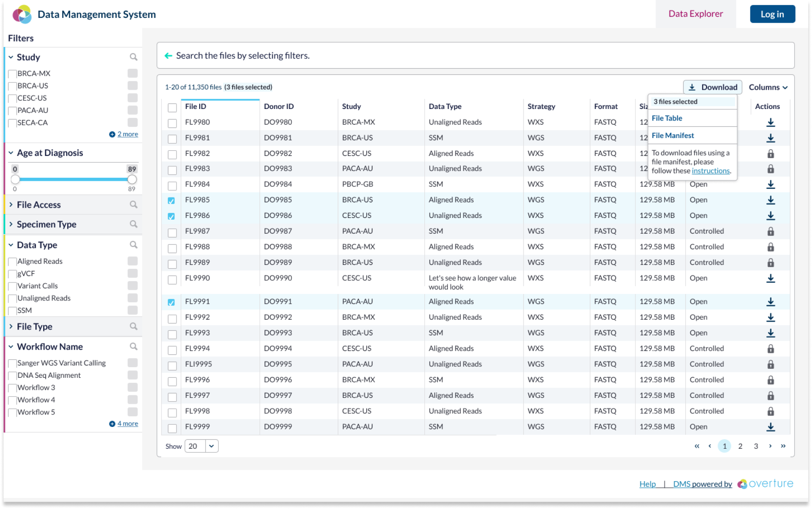Tick the gVCF data type checkbox

click(x=12, y=274)
